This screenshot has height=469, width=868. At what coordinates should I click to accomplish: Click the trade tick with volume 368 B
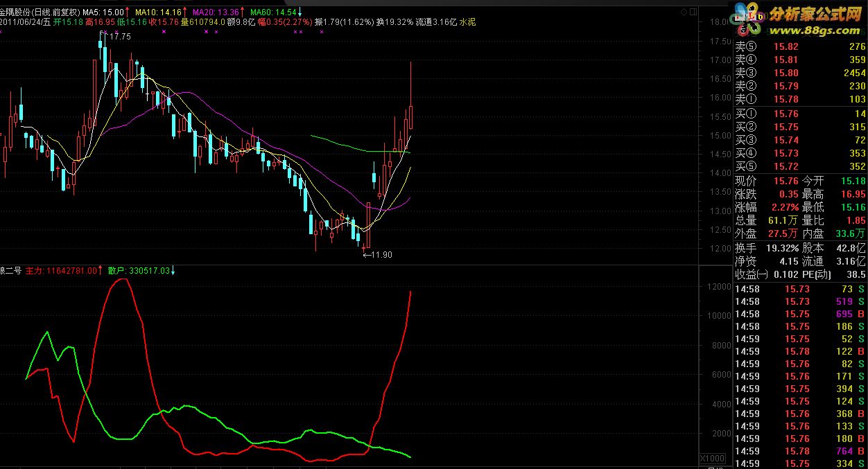[x=801, y=414]
